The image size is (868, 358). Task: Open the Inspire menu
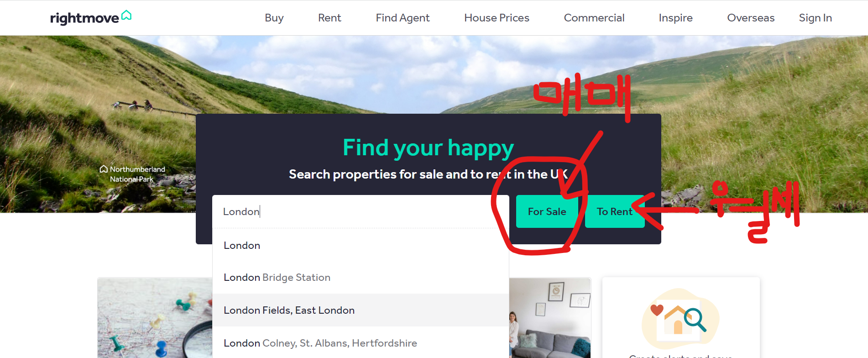[x=675, y=18]
